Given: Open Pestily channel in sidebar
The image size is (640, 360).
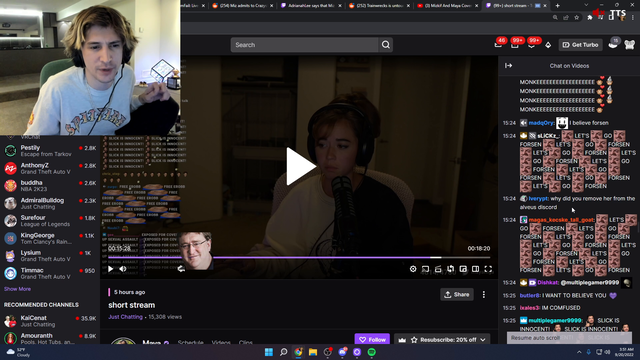Looking at the screenshot, I should [x=50, y=151].
